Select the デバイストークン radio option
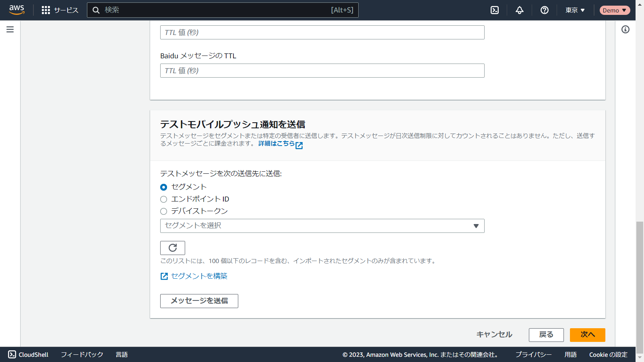Viewport: 644px width, 362px height. [163, 211]
